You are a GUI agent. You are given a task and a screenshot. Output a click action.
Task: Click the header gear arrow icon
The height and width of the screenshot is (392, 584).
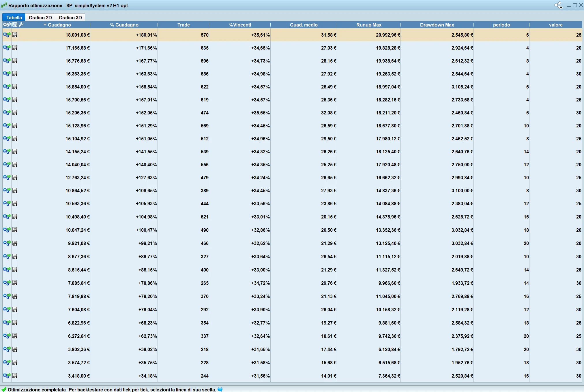tap(7, 25)
